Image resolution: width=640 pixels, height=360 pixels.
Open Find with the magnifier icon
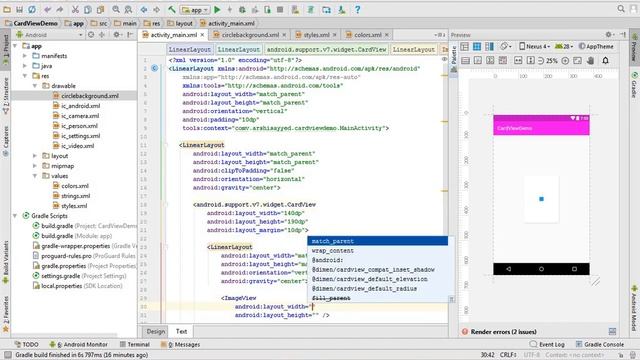click(116, 9)
